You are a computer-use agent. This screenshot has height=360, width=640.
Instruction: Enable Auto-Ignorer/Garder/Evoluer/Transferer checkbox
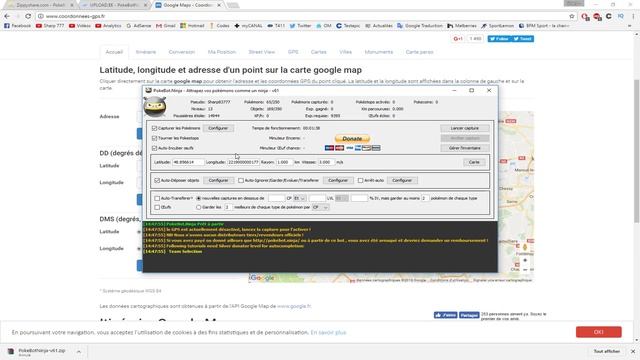pos(241,180)
